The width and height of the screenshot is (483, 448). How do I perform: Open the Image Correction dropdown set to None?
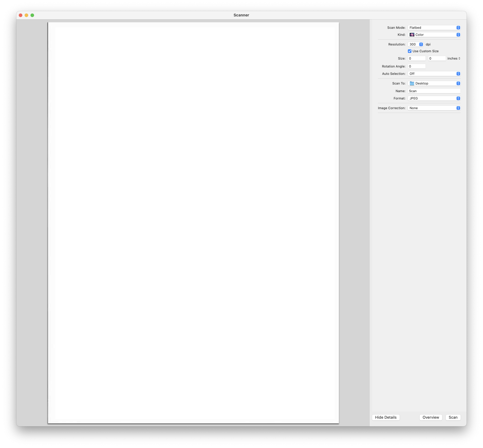click(434, 108)
